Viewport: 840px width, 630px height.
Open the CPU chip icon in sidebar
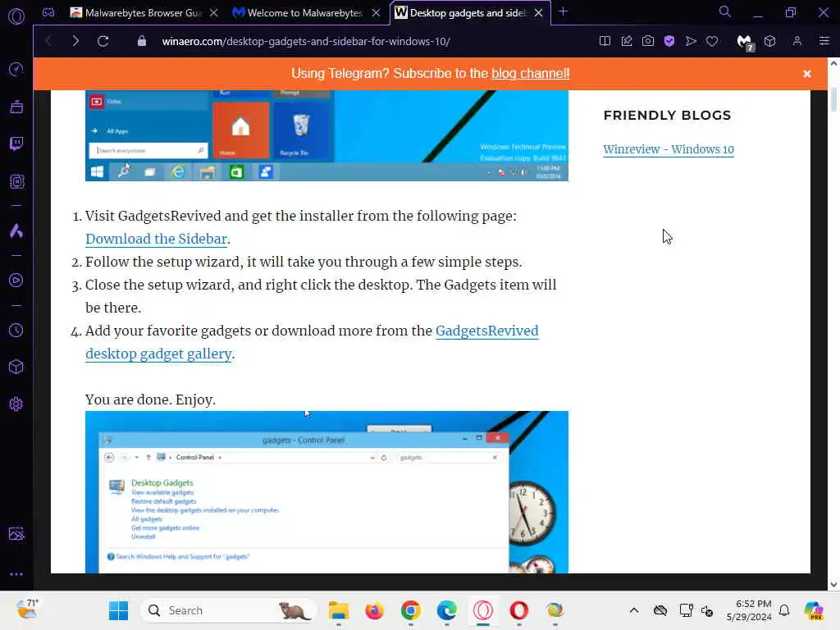(16, 181)
